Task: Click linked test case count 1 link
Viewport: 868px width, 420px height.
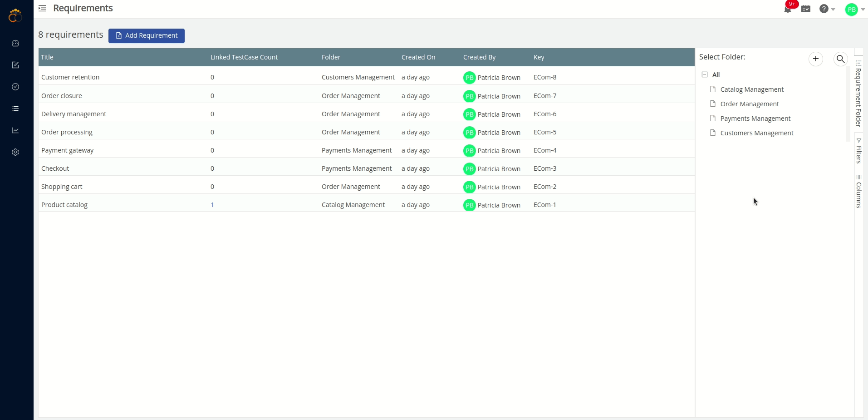Action: point(212,205)
